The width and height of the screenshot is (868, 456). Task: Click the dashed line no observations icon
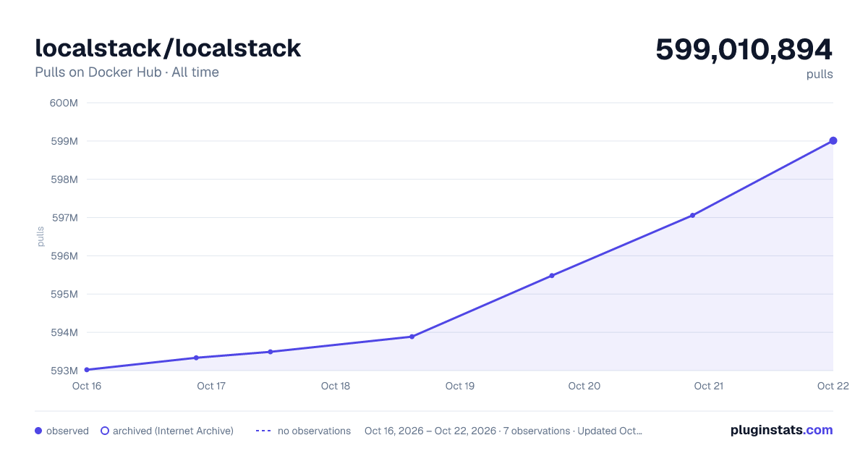263,431
